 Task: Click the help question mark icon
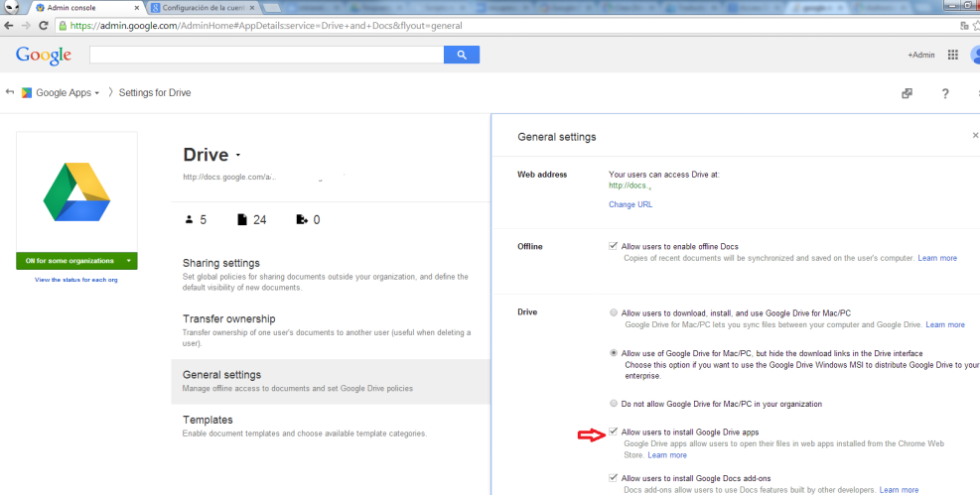[945, 93]
